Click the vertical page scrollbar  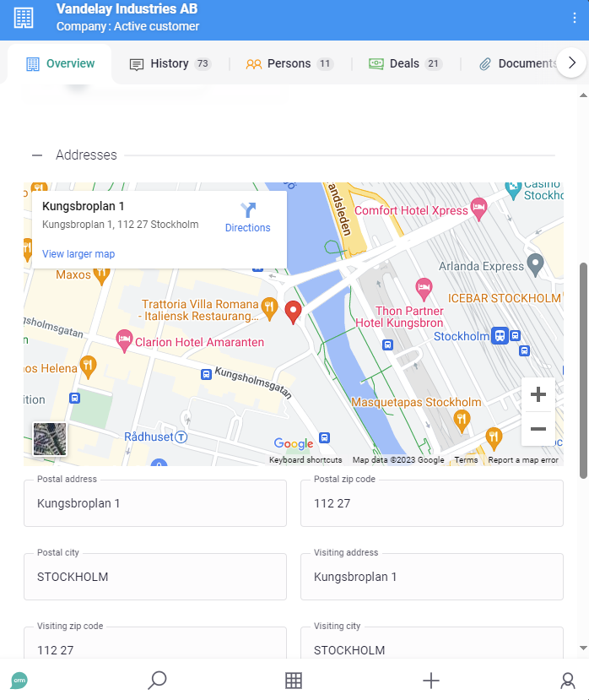click(x=583, y=372)
